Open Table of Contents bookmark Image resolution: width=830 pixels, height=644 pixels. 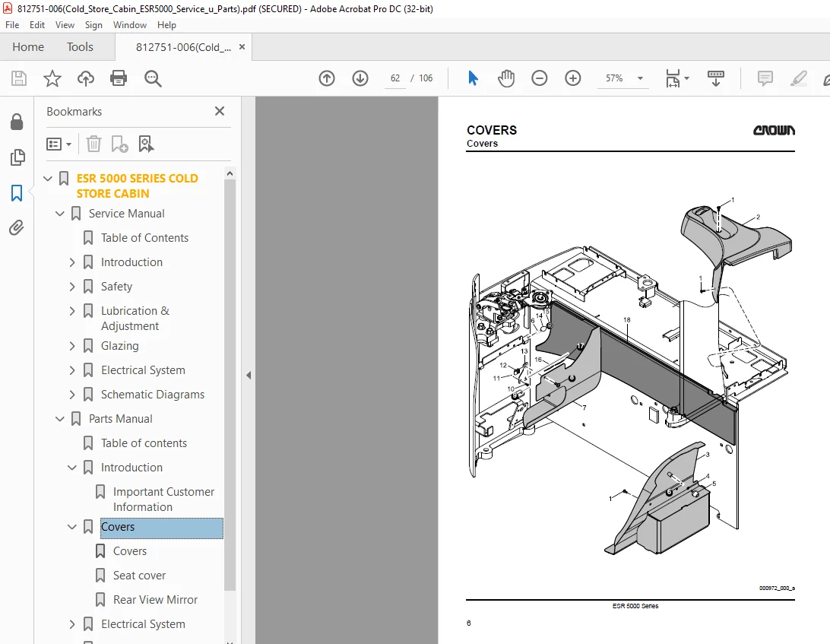tap(144, 238)
